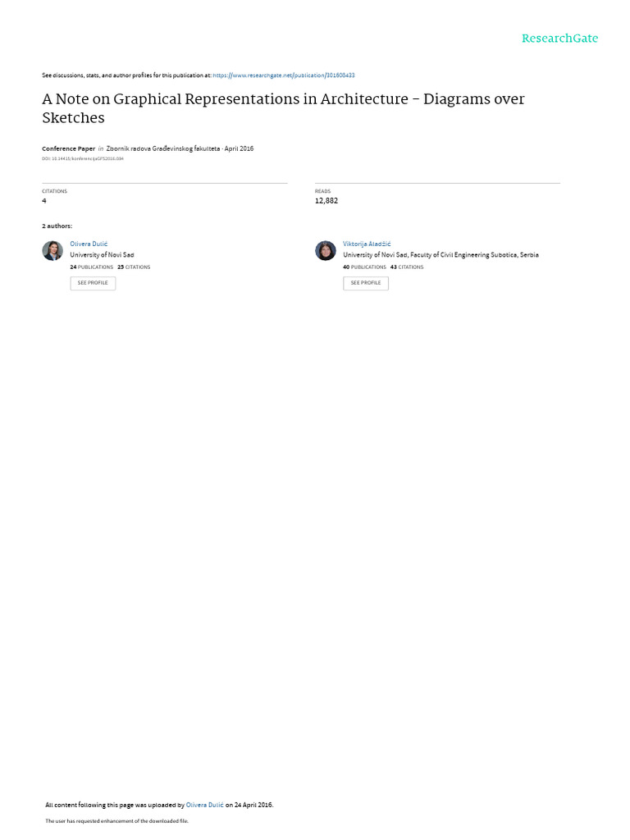This screenshot has height=840, width=630.
Task: Open Olivera Dulić's name link beside her photo
Action: [x=89, y=244]
